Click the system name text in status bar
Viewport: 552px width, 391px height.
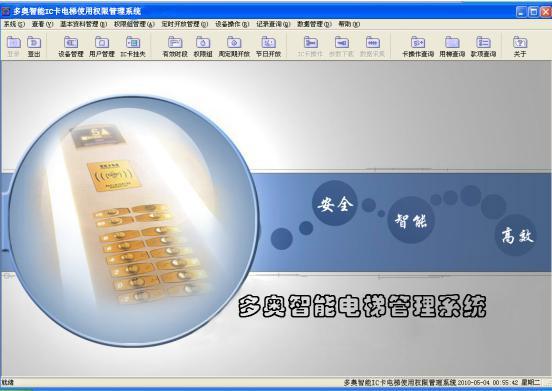click(400, 382)
